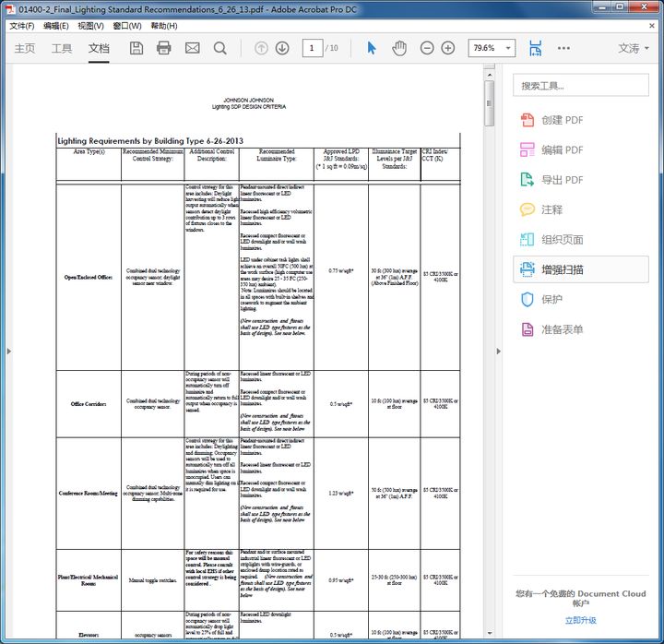
Task: Switch to the 主页 tab
Action: pyautogui.click(x=25, y=48)
